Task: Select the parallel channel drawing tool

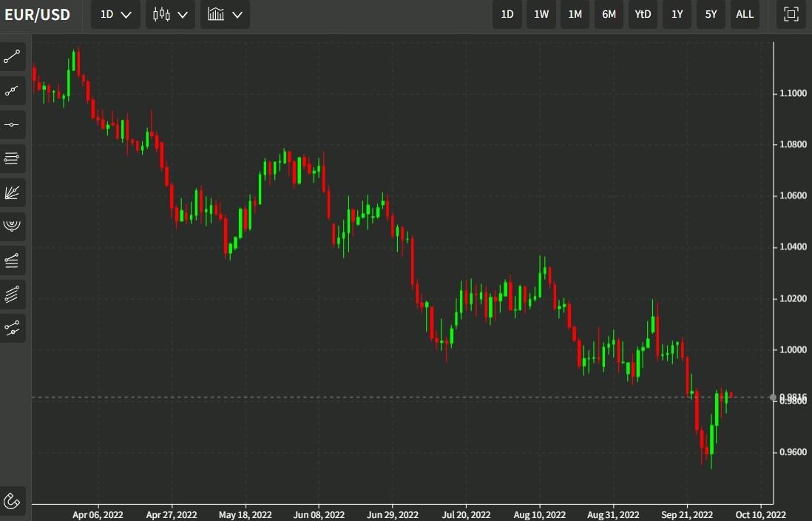Action: (x=12, y=295)
